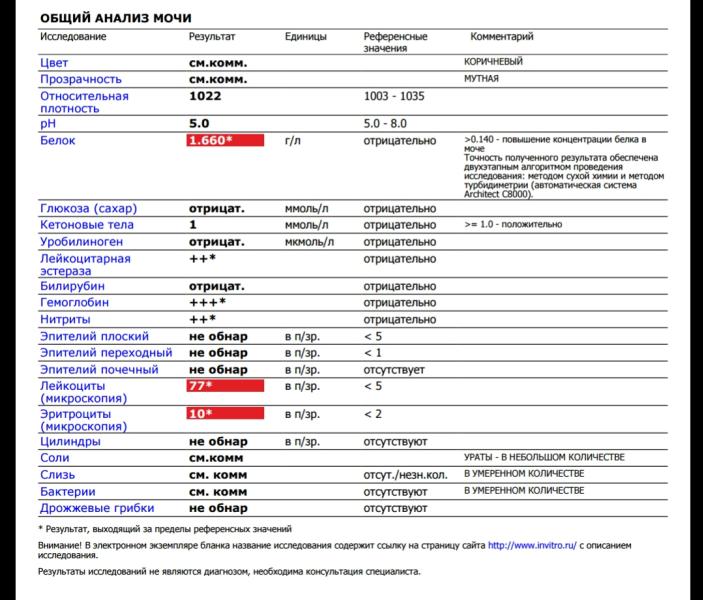703x600 pixels.
Task: Click the Билирубин test link
Action: point(74,287)
